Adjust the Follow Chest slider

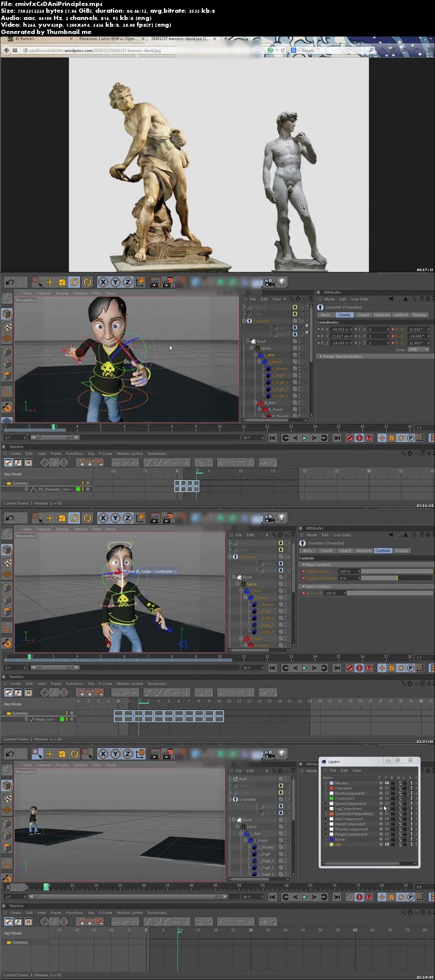click(x=397, y=571)
